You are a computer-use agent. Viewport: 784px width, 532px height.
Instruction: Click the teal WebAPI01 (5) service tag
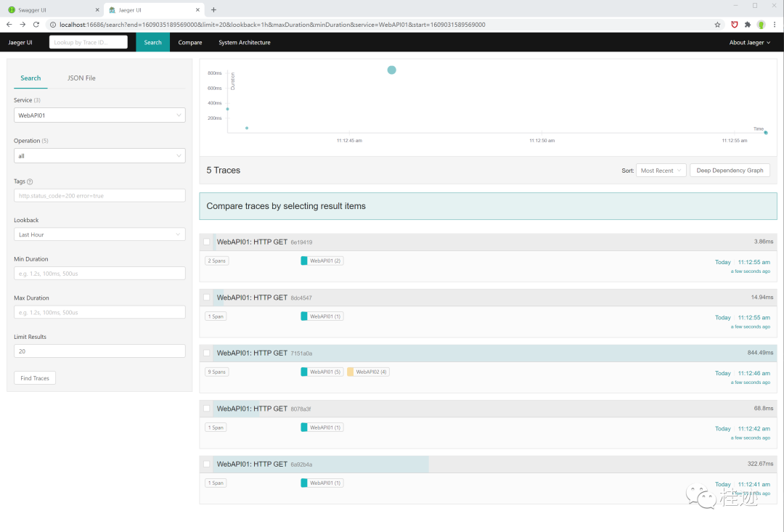tap(322, 372)
